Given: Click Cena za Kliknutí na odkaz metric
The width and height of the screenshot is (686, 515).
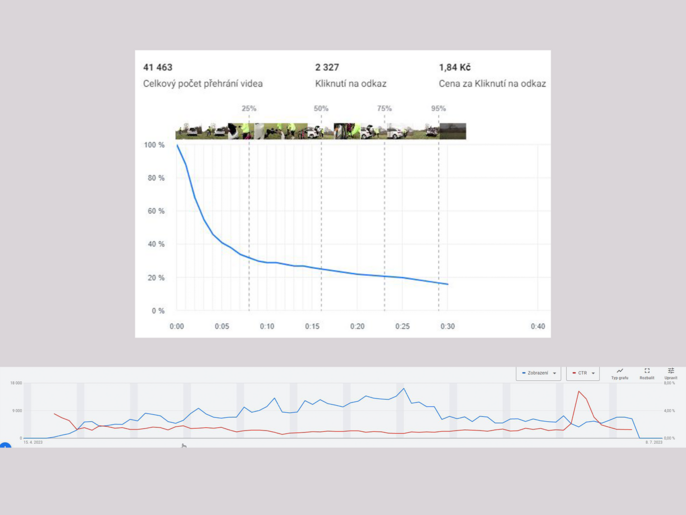Looking at the screenshot, I should click(x=492, y=84).
